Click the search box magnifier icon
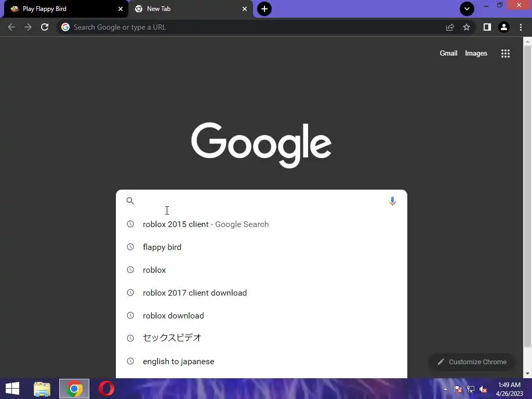This screenshot has height=399, width=532. tap(130, 201)
